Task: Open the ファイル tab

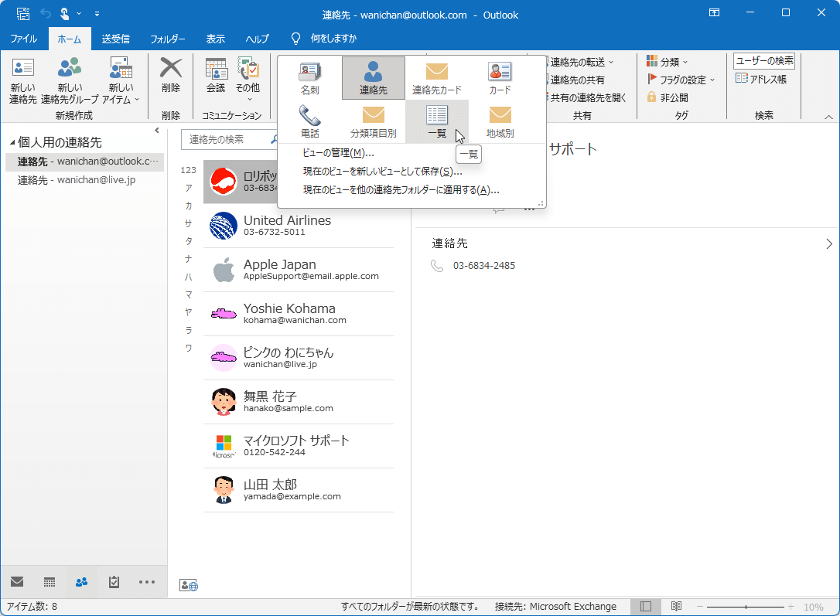Action: (23, 39)
